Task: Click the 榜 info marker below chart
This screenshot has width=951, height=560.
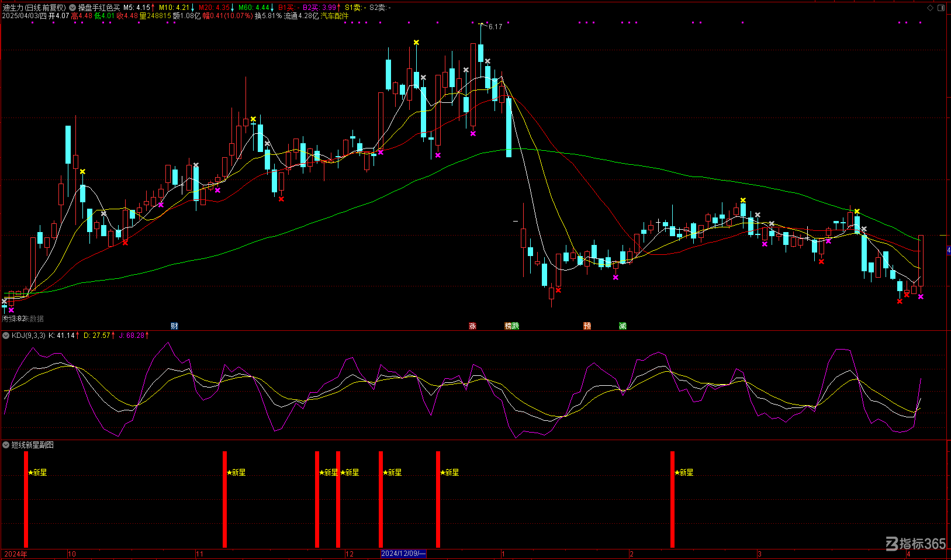Action: 508,326
